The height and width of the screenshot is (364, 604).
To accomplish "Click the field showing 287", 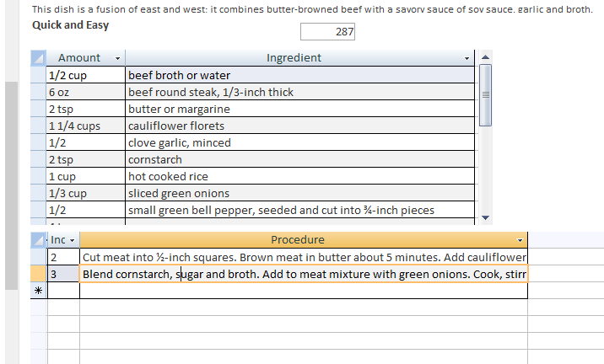I will coord(328,32).
